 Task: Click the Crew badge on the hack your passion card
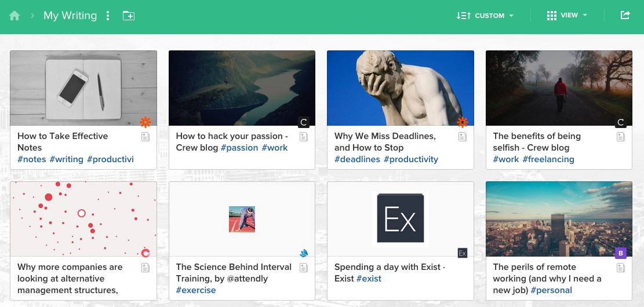303,122
